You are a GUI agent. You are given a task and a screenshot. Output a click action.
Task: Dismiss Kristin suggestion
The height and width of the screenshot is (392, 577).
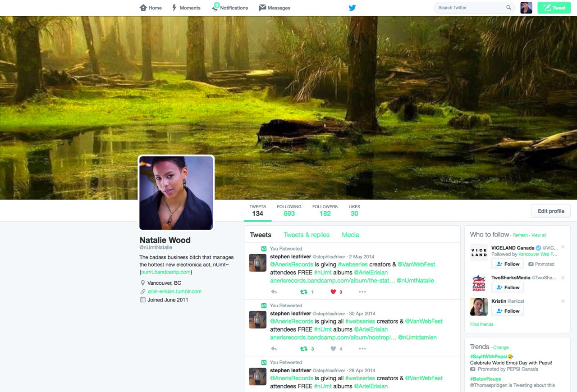[x=563, y=301]
